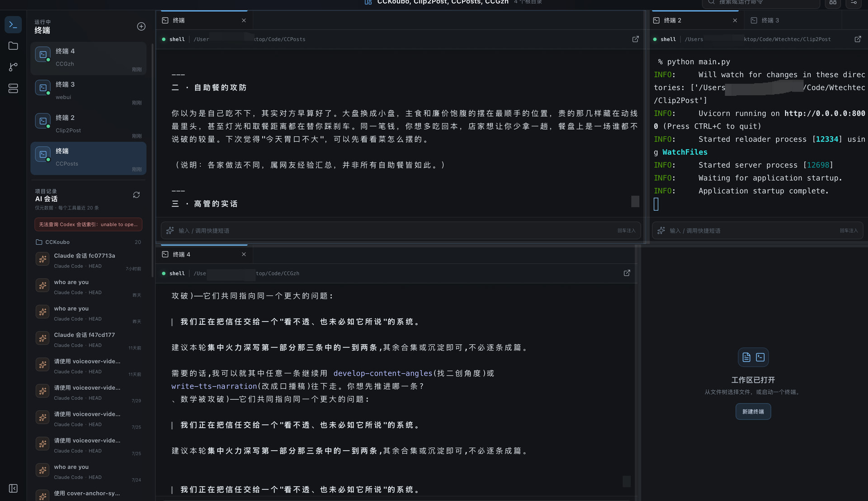Click scrollbar thumb in CCPosts terminal
Screen dimensions: 868x501
coord(635,201)
